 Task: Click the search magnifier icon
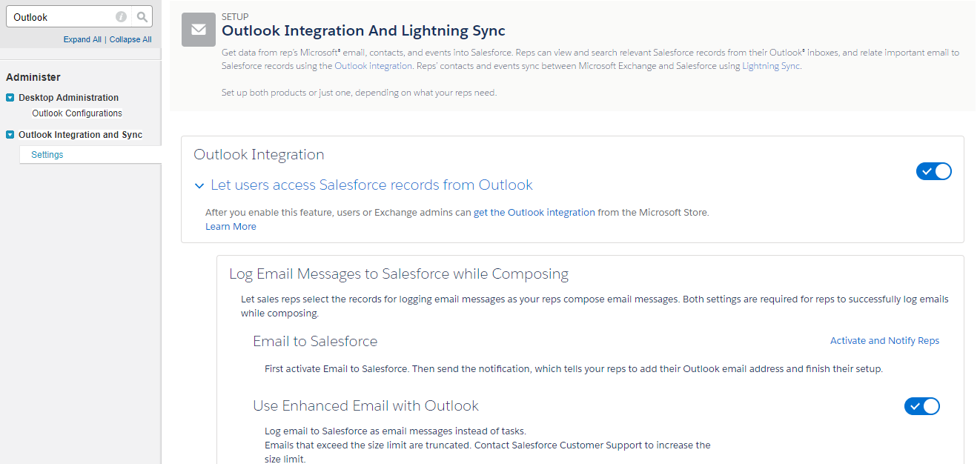(x=142, y=17)
